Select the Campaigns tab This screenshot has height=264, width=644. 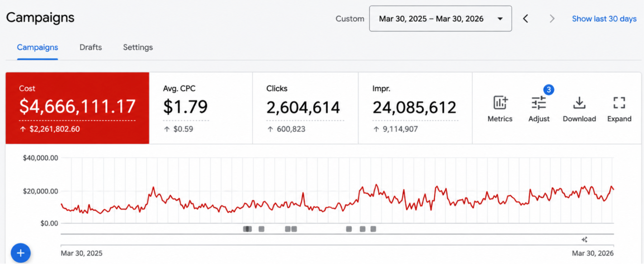point(37,47)
